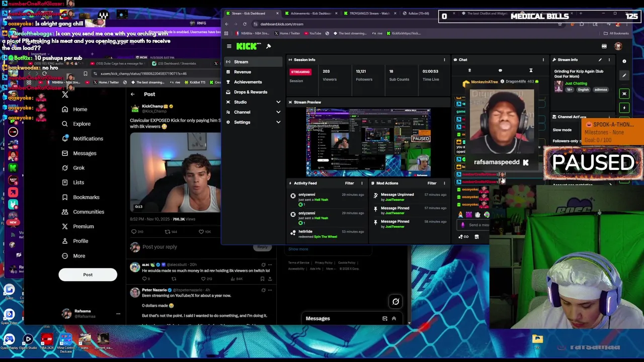Click the white Post button in X

point(88,275)
